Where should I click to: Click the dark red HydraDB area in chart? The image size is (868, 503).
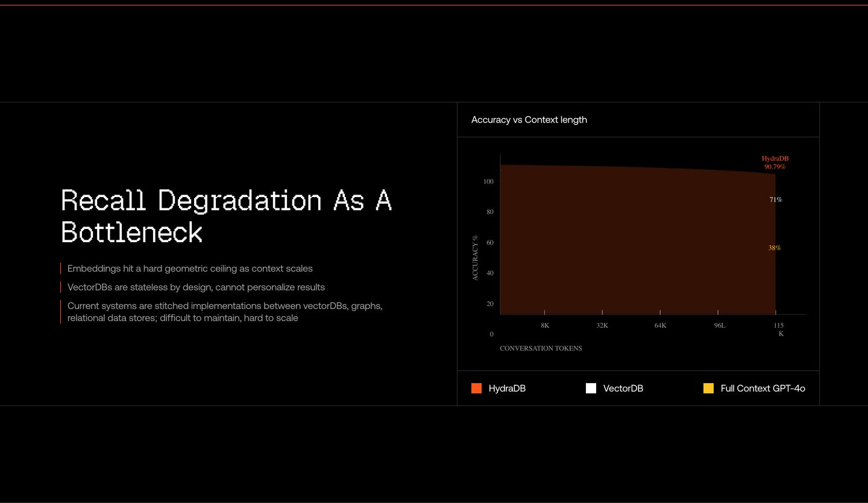pyautogui.click(x=638, y=241)
